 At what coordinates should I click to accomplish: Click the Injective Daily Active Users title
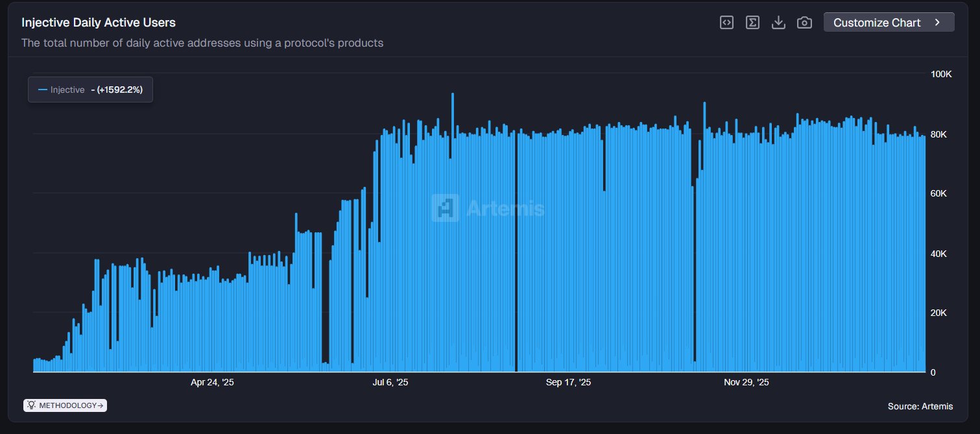99,23
